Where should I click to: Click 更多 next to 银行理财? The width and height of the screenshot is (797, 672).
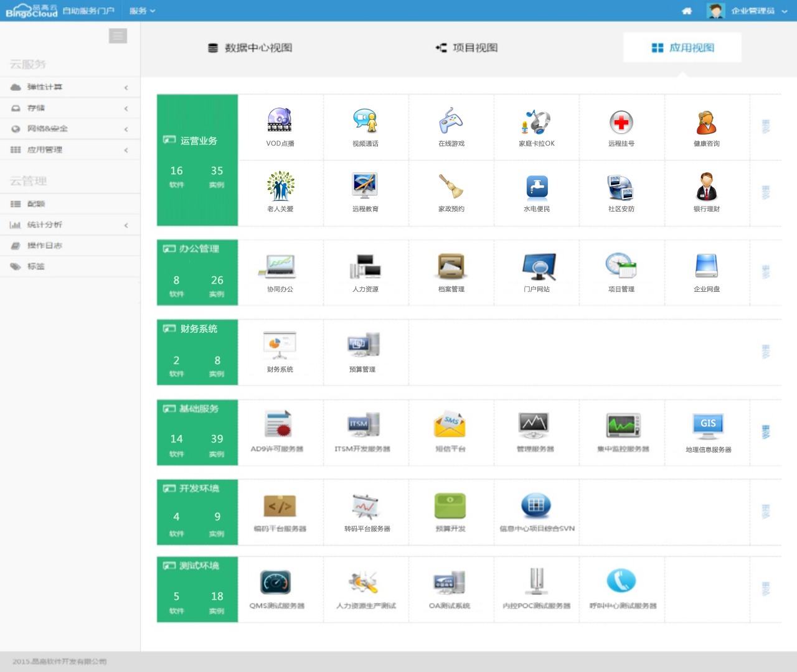pyautogui.click(x=766, y=192)
